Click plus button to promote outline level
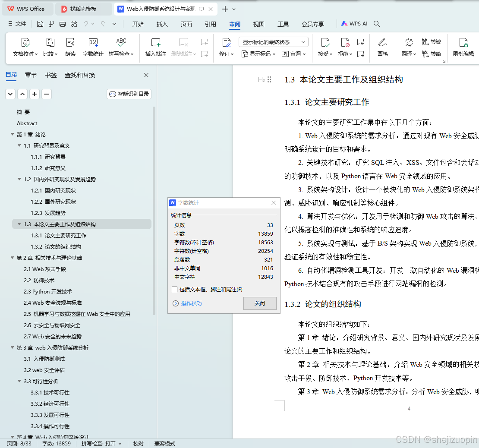This screenshot has width=479, height=448. coord(35,94)
